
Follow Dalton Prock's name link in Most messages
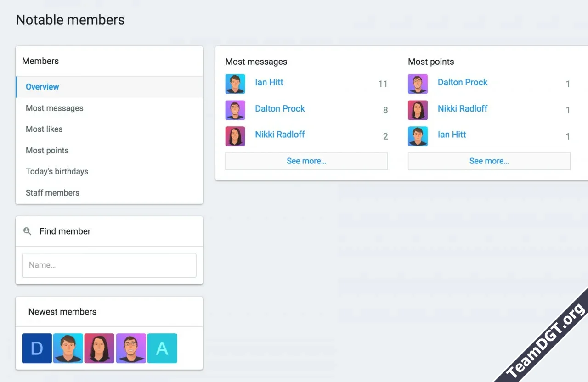coord(280,109)
